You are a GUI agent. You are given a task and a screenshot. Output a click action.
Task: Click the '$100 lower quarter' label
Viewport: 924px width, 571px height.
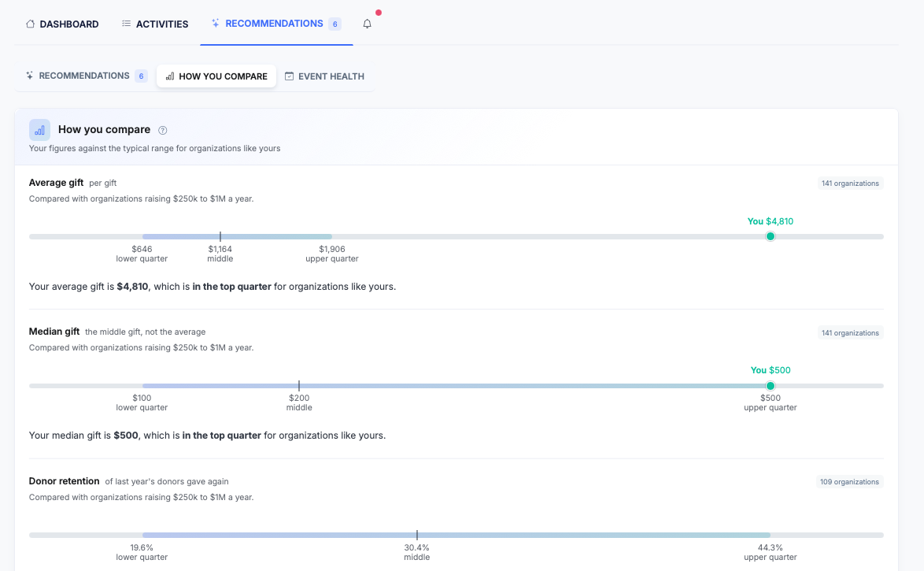coord(142,403)
